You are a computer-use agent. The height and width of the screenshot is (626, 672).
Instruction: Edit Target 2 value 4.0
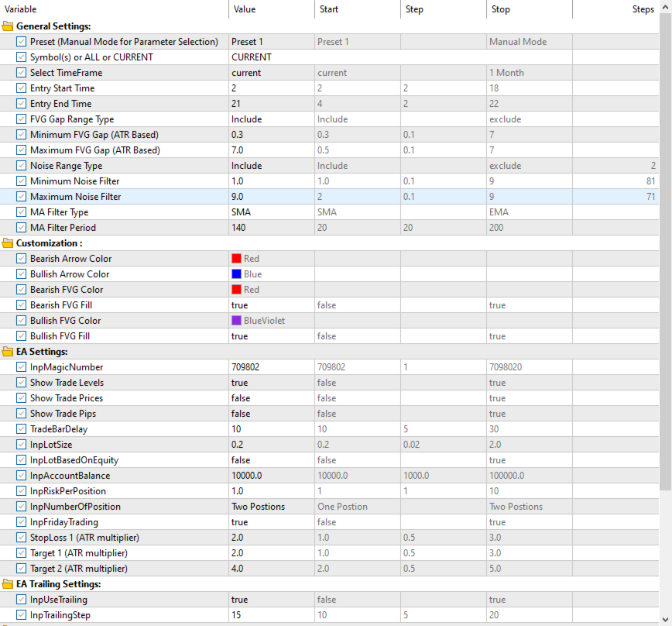(x=272, y=569)
